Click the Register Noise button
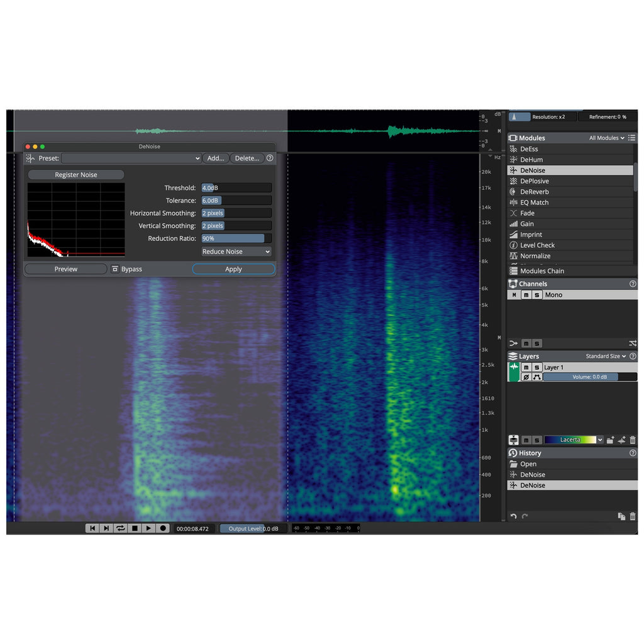Image resolution: width=644 pixels, height=644 pixels. [76, 175]
